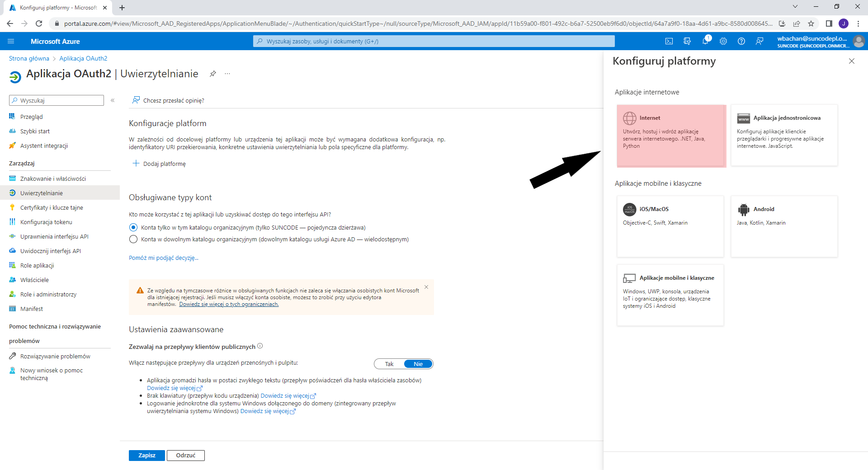The image size is (868, 470).
Task: Open the directories and subscriptions filter icon
Action: pyautogui.click(x=687, y=41)
